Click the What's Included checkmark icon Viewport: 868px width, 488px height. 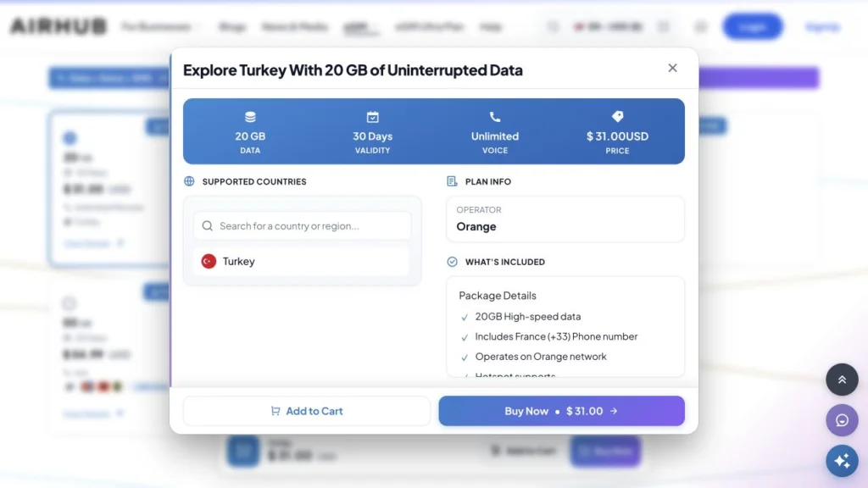tap(453, 262)
